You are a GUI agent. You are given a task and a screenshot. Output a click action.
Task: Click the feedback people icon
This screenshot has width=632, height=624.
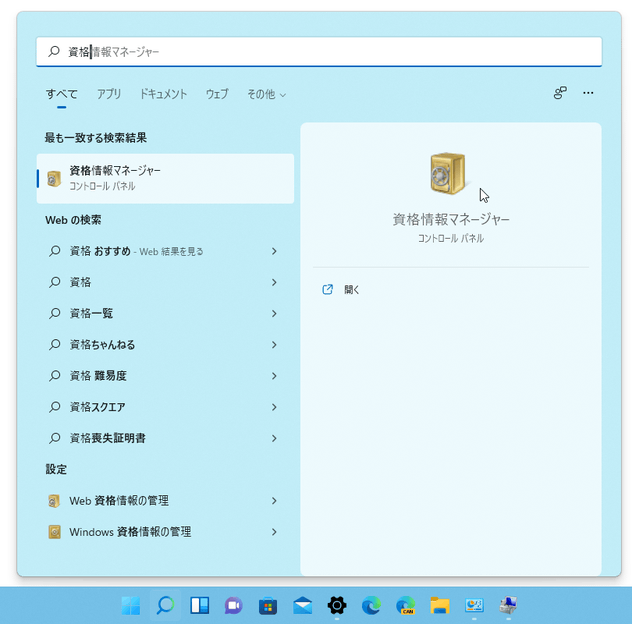click(x=560, y=93)
